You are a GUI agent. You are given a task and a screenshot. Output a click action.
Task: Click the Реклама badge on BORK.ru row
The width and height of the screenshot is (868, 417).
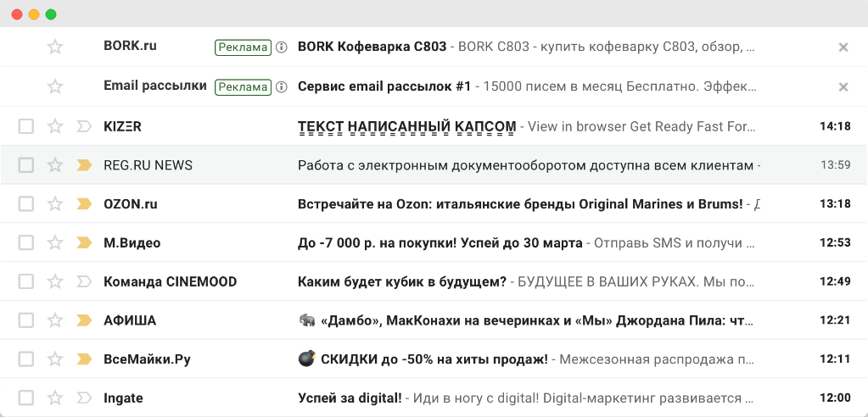tap(243, 47)
